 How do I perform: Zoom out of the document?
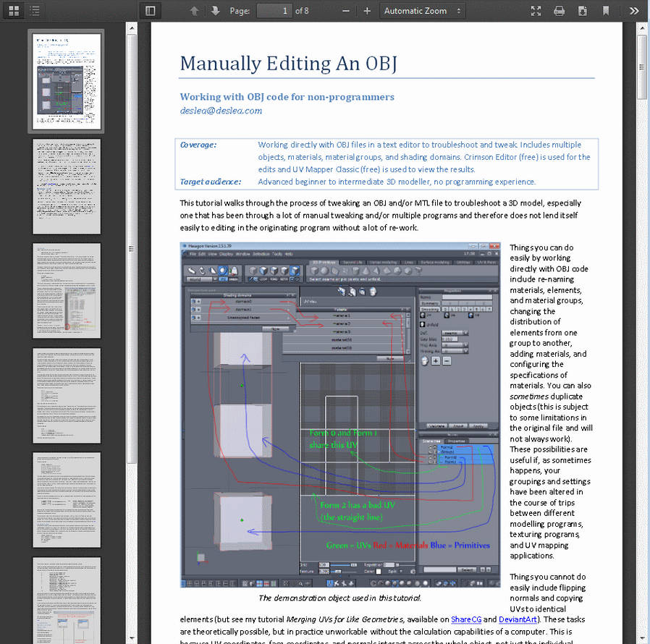click(x=345, y=10)
